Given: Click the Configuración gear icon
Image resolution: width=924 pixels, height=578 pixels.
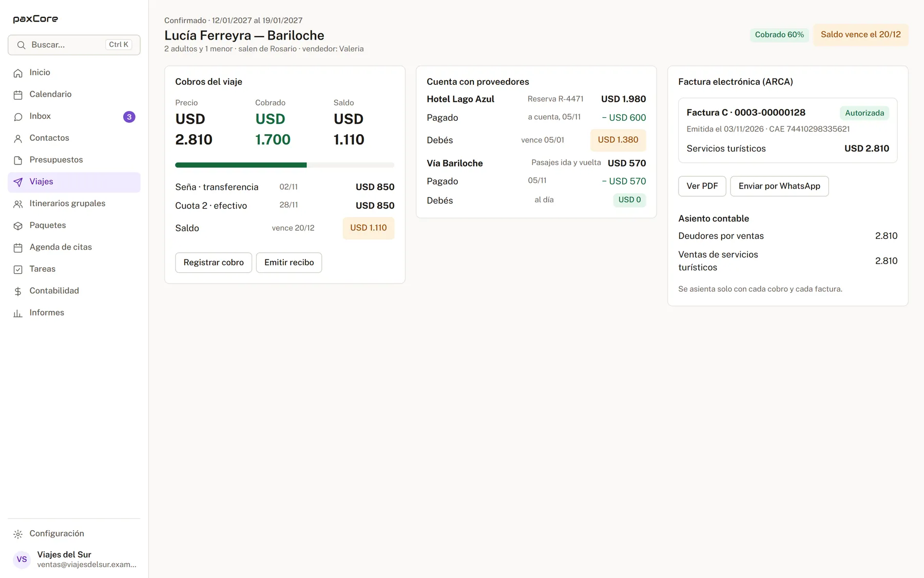Looking at the screenshot, I should [x=18, y=534].
